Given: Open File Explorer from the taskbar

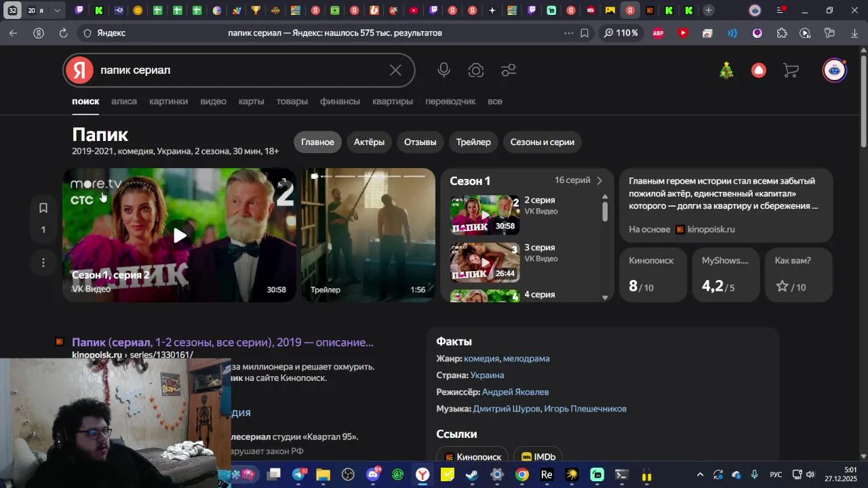Looking at the screenshot, I should coord(323,474).
